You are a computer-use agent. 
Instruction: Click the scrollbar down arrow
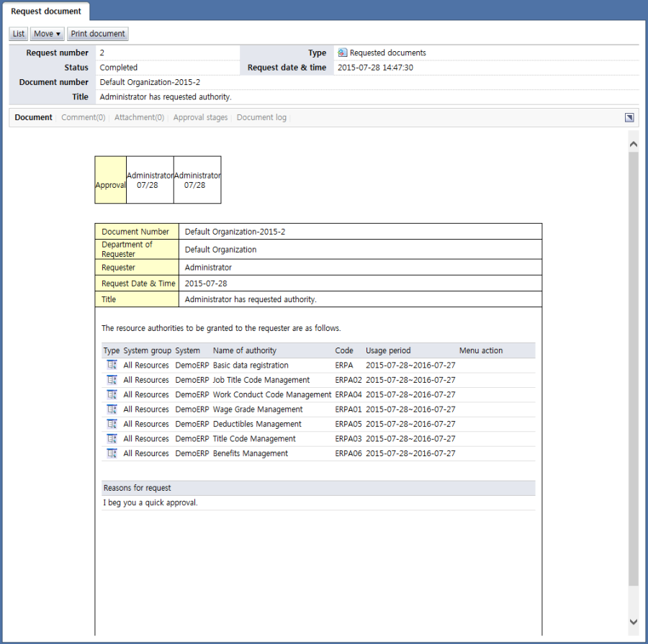[x=633, y=622]
